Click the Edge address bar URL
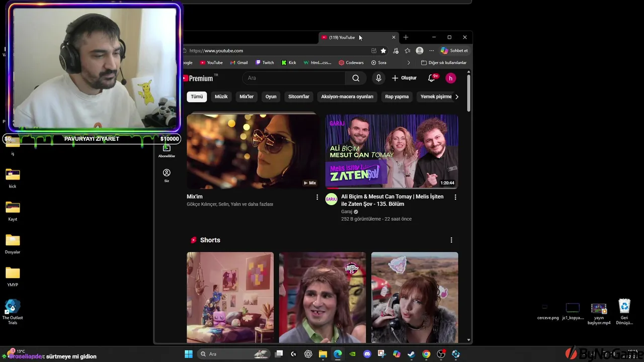Screen dimensions: 644x362 (x=216, y=50)
